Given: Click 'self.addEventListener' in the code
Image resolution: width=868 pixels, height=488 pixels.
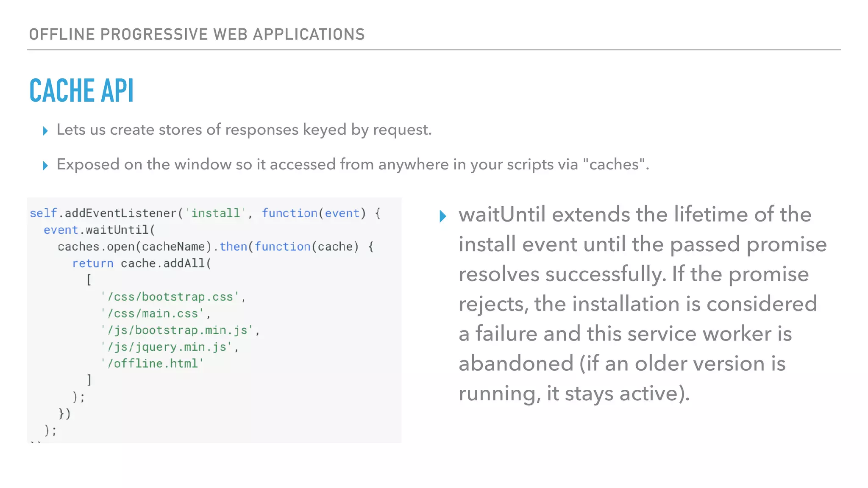Looking at the screenshot, I should (103, 213).
